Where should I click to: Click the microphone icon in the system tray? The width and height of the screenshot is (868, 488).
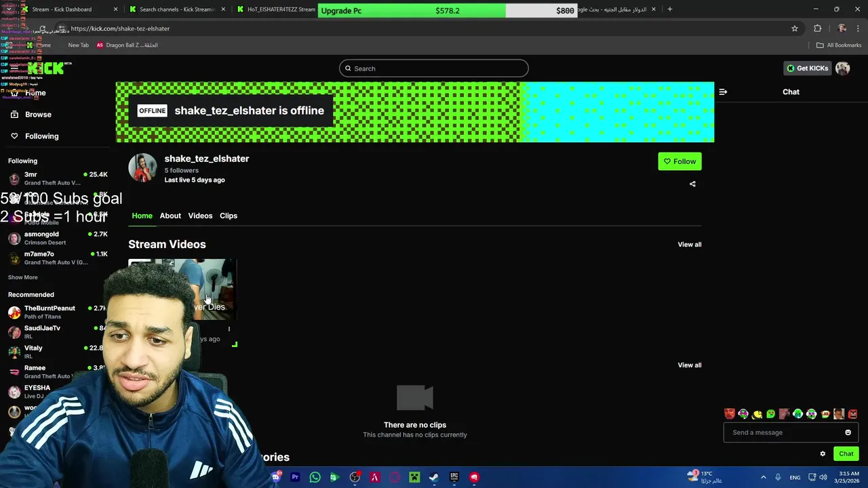[778, 477]
